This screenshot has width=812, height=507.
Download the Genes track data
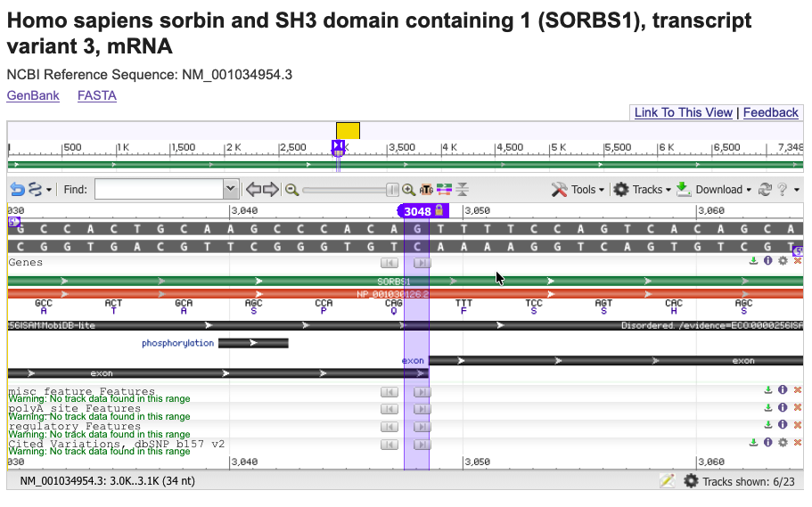tap(753, 261)
